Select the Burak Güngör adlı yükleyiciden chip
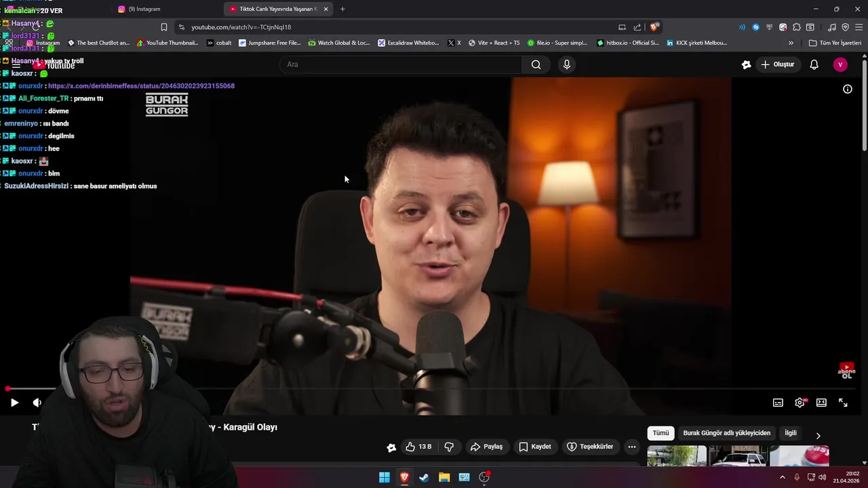Viewport: 868px width, 488px height. tap(726, 433)
